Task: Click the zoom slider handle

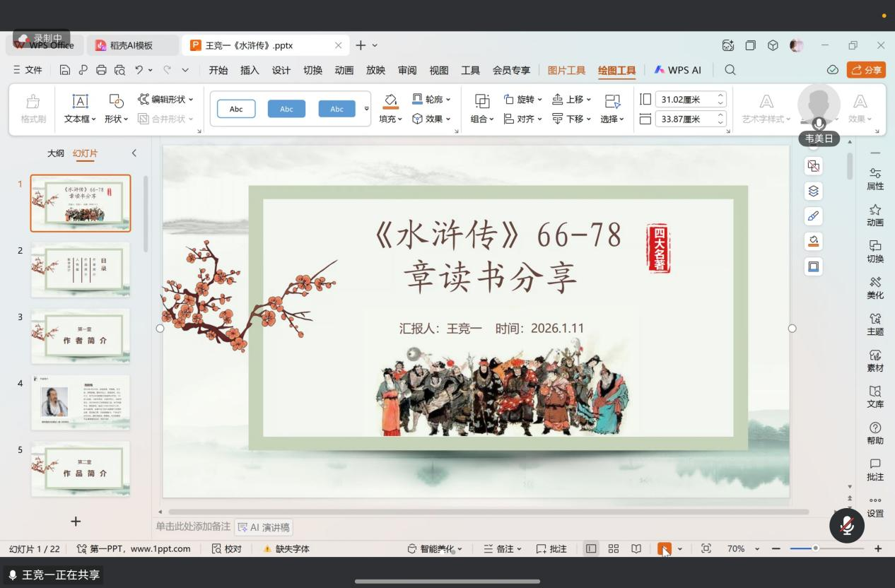Action: tap(815, 548)
